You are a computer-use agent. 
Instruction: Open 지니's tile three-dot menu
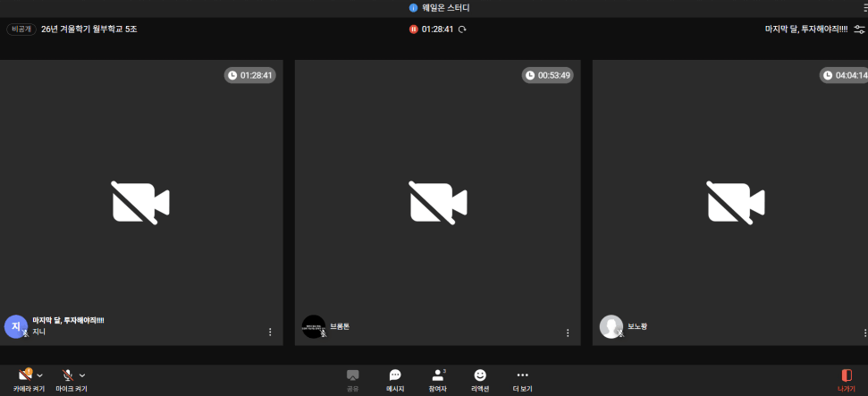(x=270, y=333)
